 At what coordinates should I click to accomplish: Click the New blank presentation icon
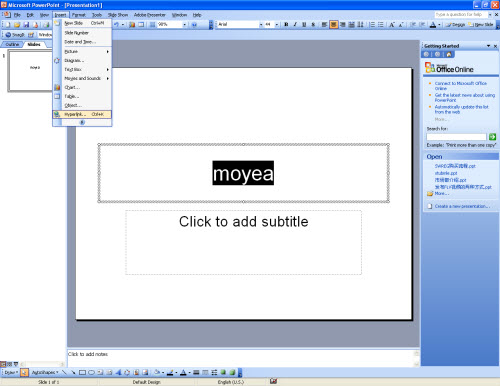click(x=8, y=25)
